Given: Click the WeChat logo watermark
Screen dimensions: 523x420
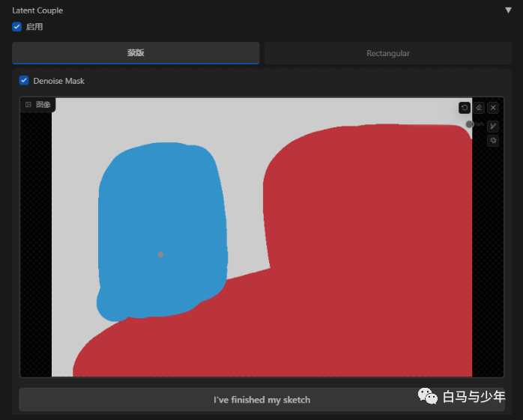Looking at the screenshot, I should [428, 396].
